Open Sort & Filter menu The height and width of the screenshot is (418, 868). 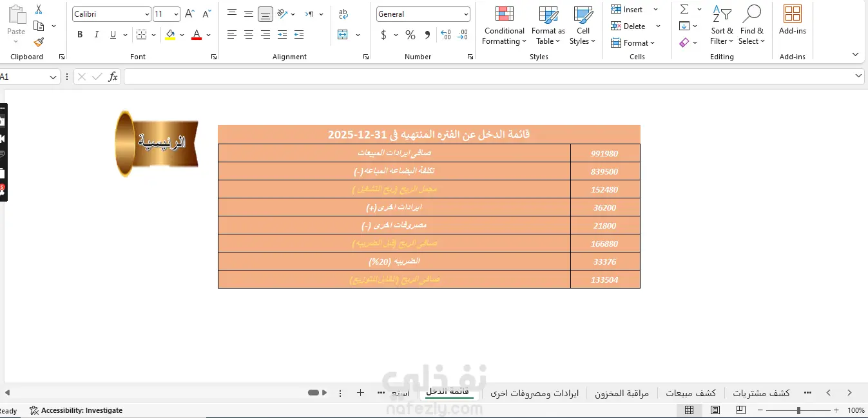point(722,25)
